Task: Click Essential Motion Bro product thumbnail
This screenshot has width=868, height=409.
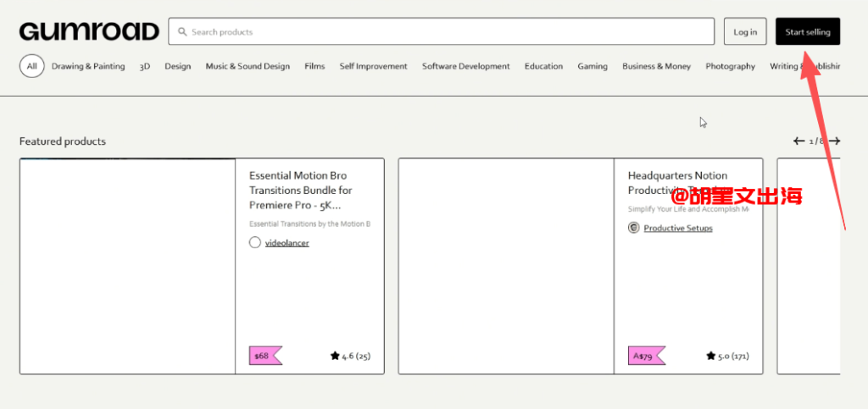Action: coord(127,267)
